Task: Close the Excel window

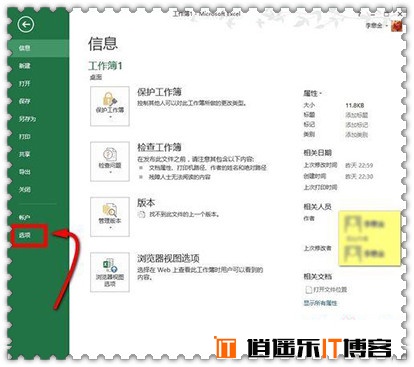Action: pyautogui.click(x=400, y=14)
